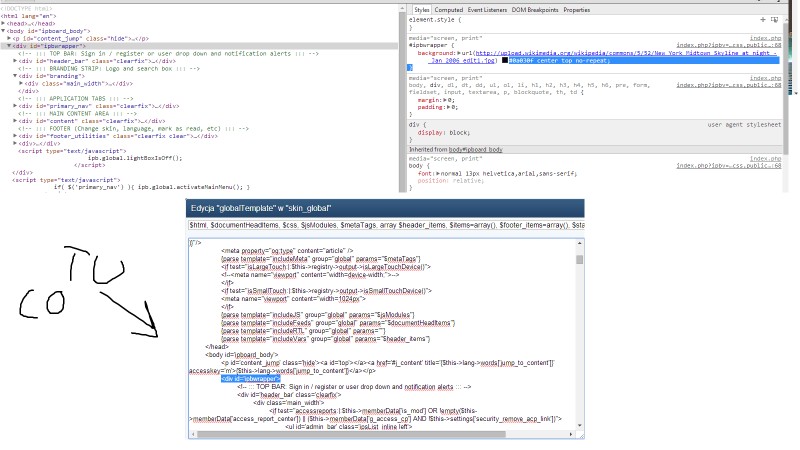Open the Event Listeners tab

tap(489, 9)
